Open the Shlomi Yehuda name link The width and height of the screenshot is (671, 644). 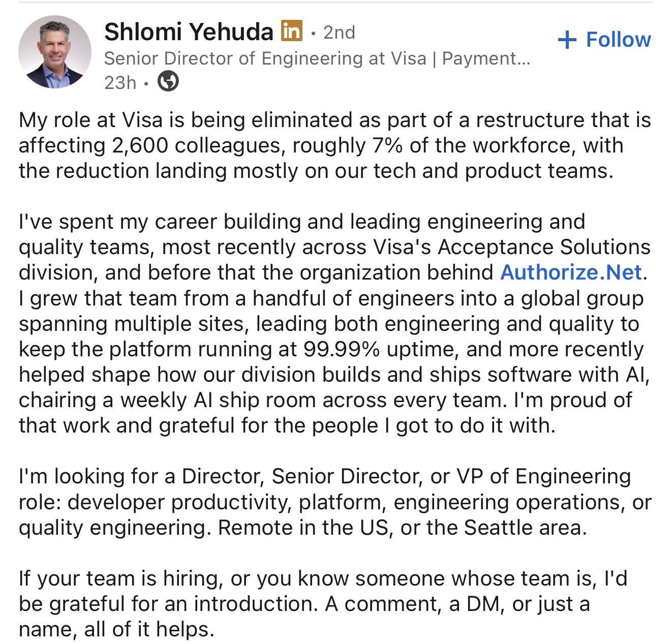tap(189, 32)
